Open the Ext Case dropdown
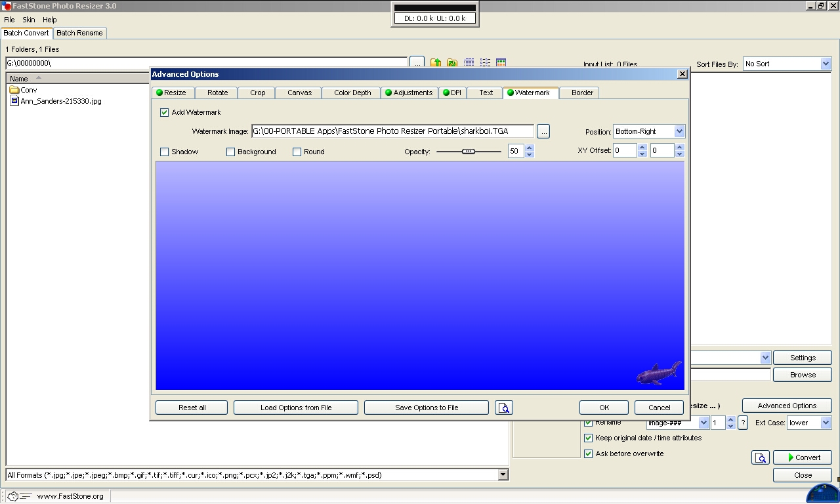 point(825,423)
